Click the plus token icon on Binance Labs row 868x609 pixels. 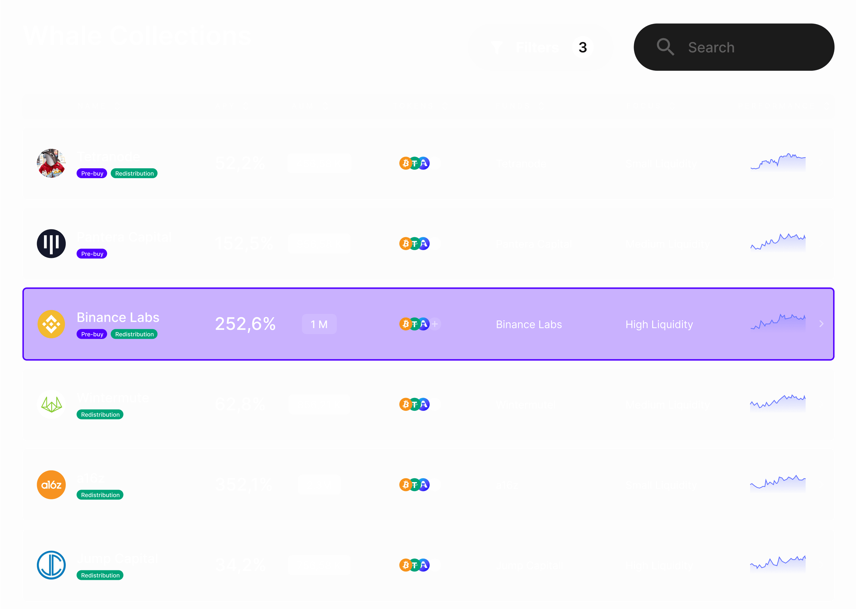click(x=435, y=324)
